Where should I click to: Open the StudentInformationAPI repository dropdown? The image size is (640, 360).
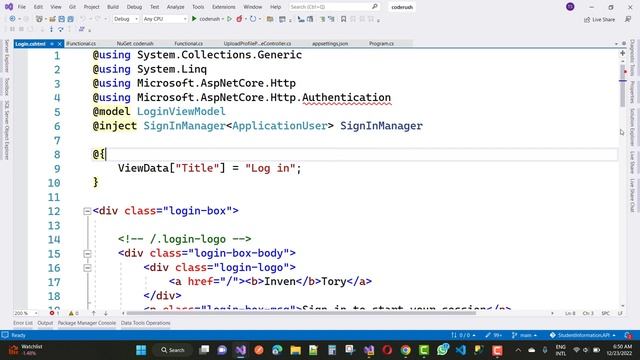click(x=582, y=335)
